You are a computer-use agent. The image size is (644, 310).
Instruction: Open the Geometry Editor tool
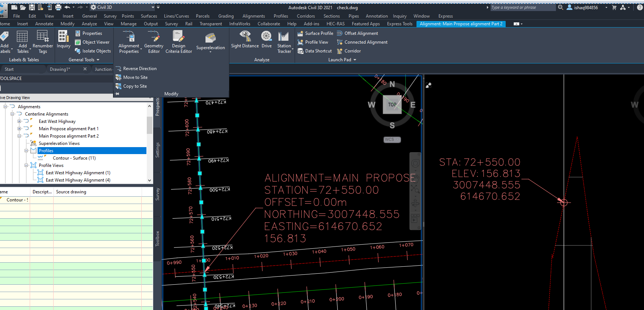pos(153,42)
